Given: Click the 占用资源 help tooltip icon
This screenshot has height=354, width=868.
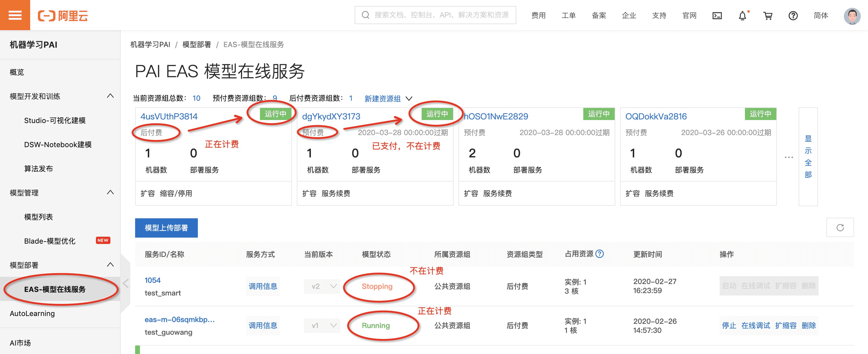Looking at the screenshot, I should tap(600, 254).
